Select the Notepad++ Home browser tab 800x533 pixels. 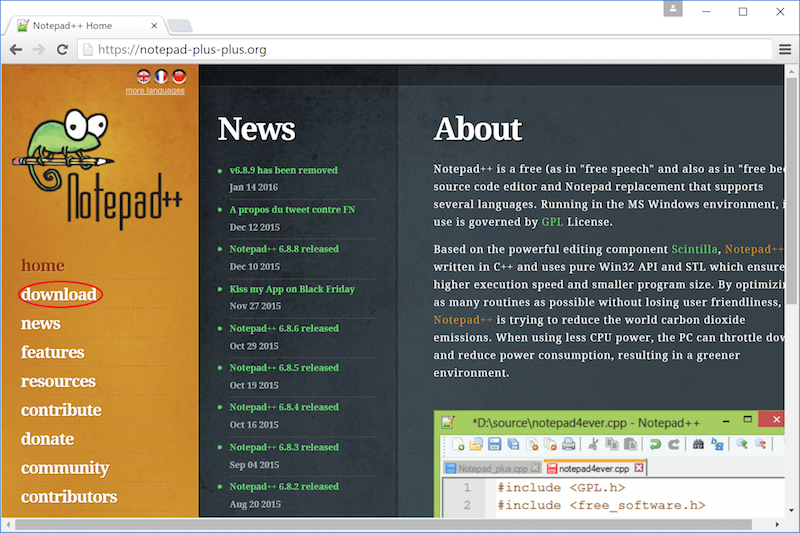pyautogui.click(x=84, y=26)
